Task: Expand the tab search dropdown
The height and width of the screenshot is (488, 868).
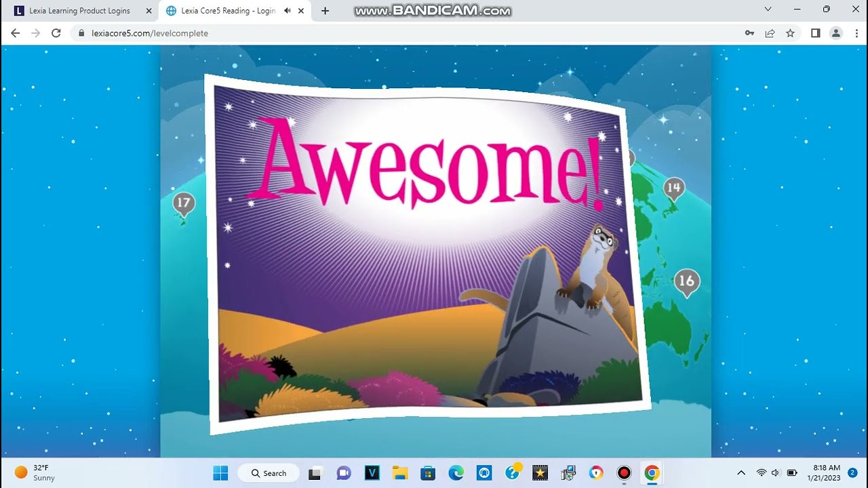Action: 768,9
